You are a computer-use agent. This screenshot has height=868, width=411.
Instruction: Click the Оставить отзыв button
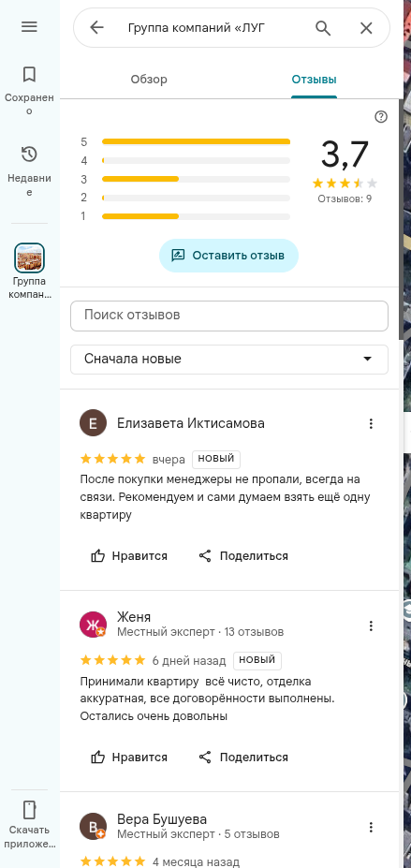click(x=228, y=256)
